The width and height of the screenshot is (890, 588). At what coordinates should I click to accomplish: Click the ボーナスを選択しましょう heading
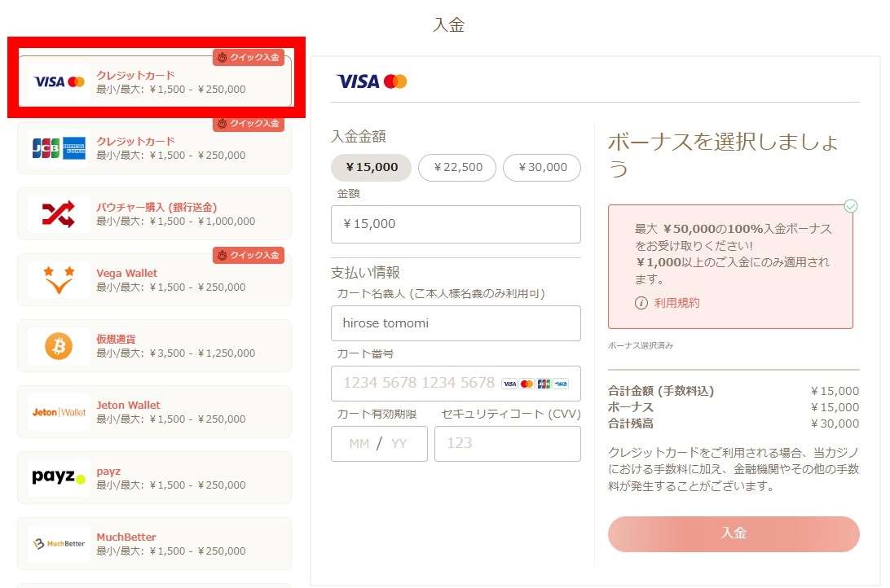[723, 155]
